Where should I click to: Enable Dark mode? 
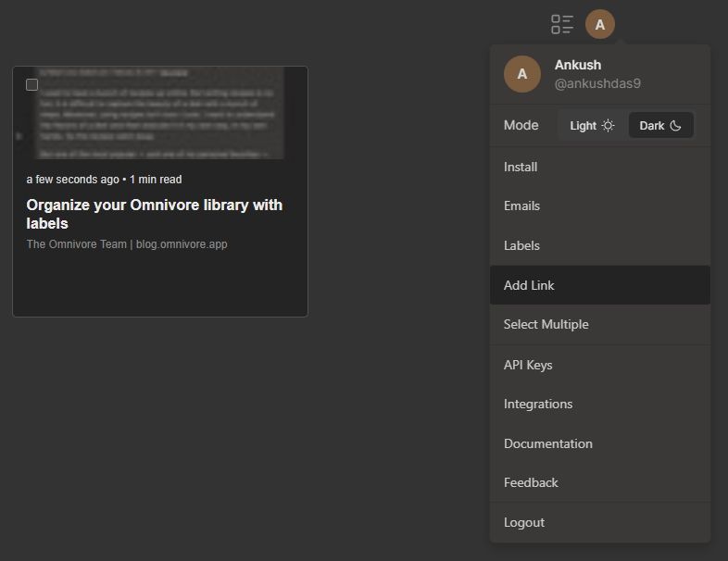[x=660, y=126]
